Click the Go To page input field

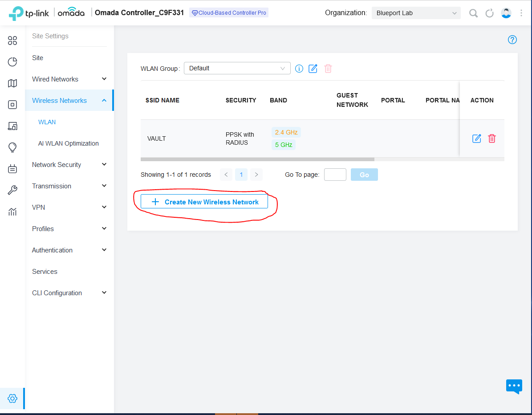[x=335, y=175]
